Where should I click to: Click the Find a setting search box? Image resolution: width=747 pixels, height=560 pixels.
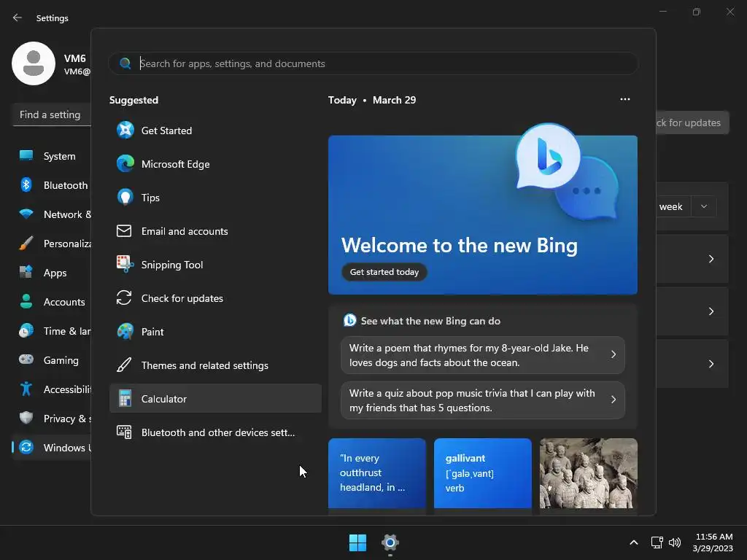[52, 114]
